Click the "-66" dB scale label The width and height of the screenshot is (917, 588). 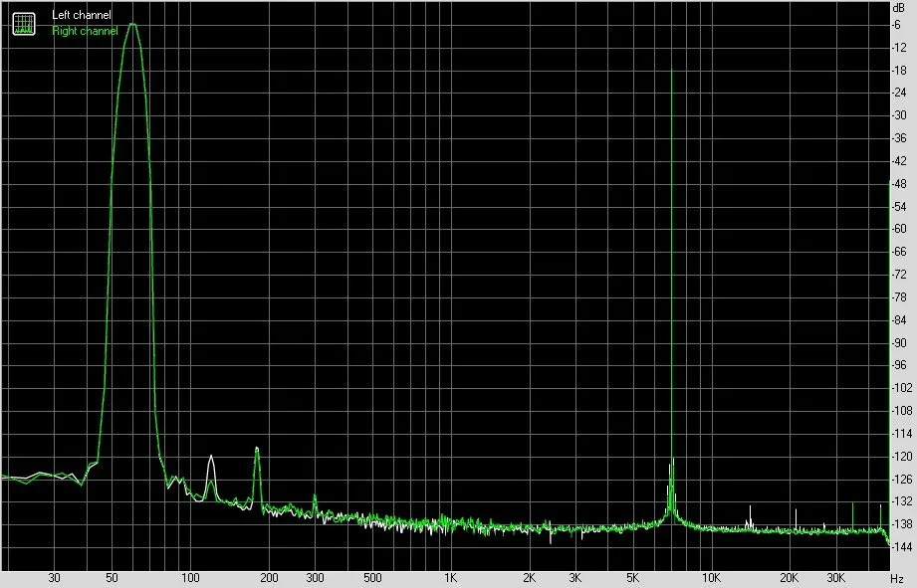899,252
